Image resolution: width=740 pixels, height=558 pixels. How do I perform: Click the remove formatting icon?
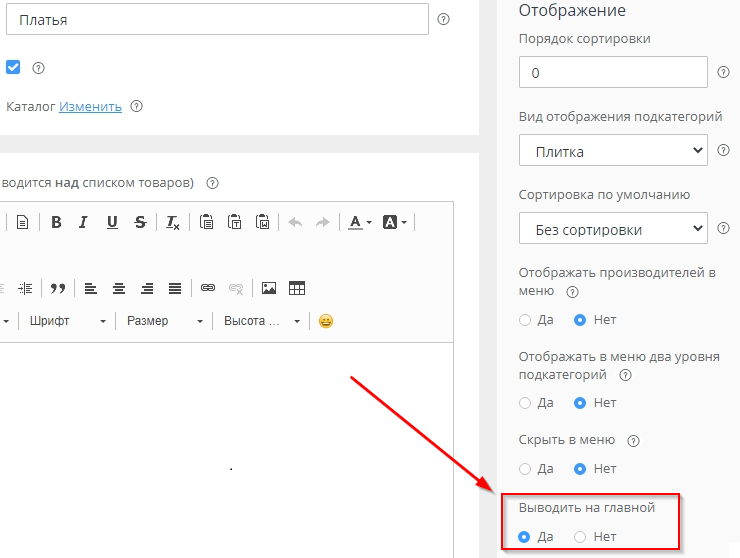click(173, 222)
